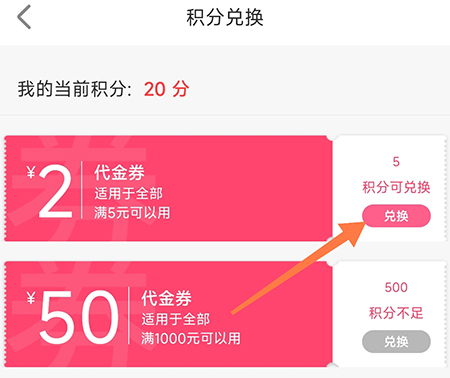The image size is (450, 378).
Task: Tap the red 20 分 points value
Action: click(167, 89)
